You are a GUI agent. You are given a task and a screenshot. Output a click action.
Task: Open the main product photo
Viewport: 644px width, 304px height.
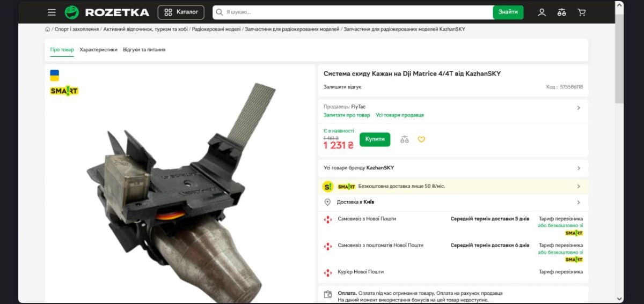(180, 193)
